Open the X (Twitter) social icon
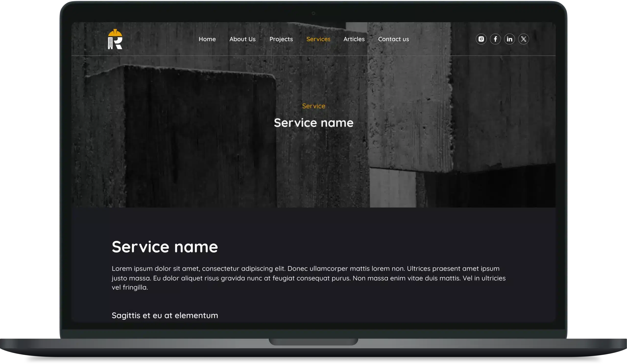The image size is (627, 364). tap(523, 39)
